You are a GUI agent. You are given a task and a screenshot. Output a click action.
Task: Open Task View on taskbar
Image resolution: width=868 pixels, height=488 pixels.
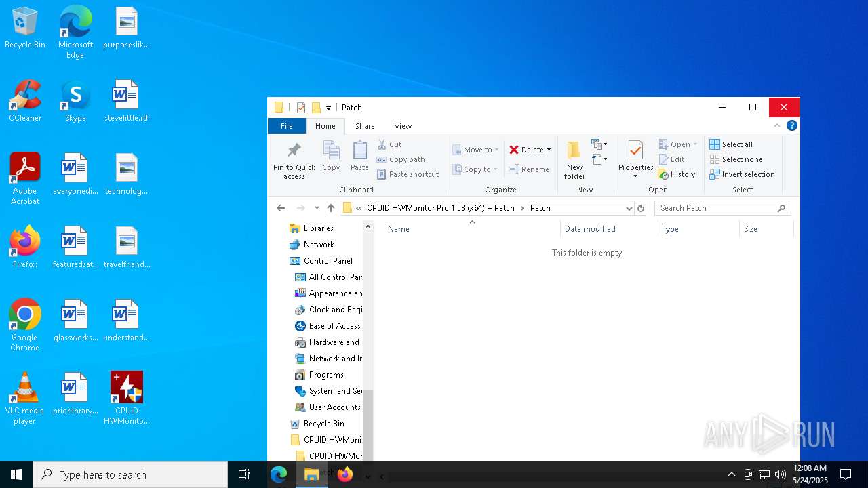[244, 474]
